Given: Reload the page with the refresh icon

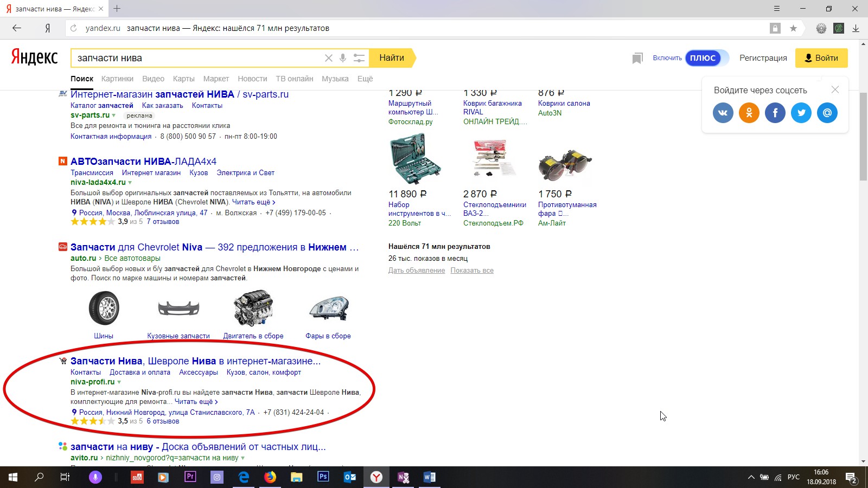Looking at the screenshot, I should click(x=74, y=28).
